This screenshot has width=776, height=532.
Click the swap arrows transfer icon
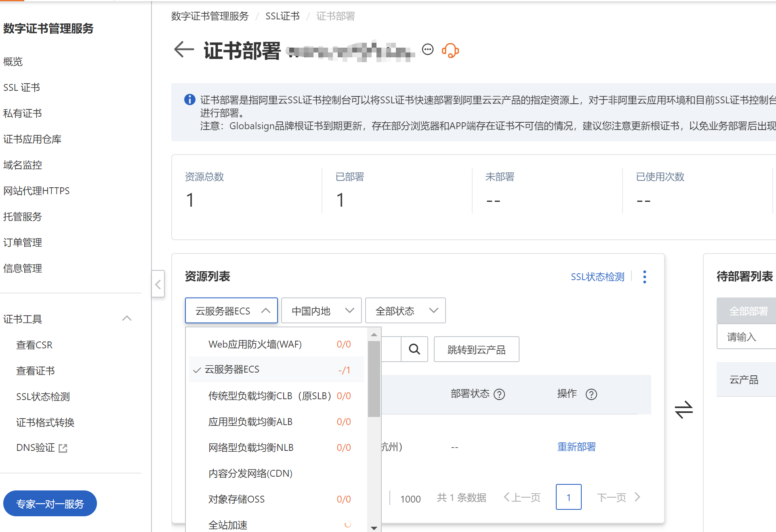point(683,410)
